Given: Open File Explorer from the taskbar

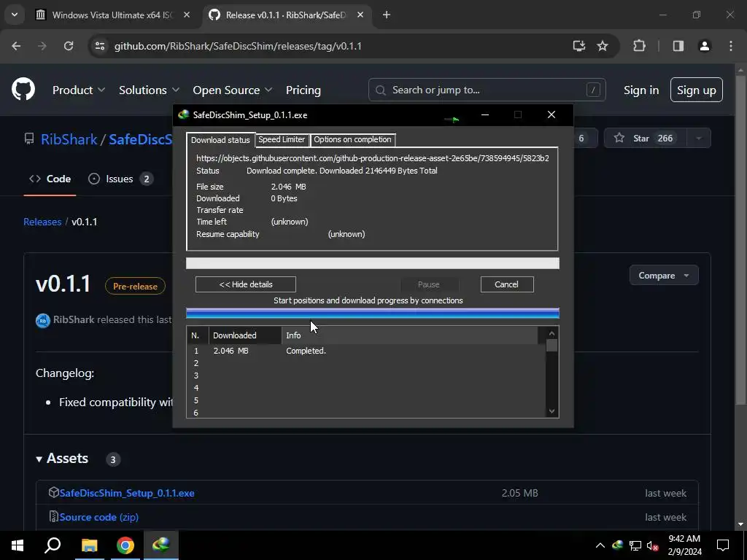Looking at the screenshot, I should (x=89, y=545).
